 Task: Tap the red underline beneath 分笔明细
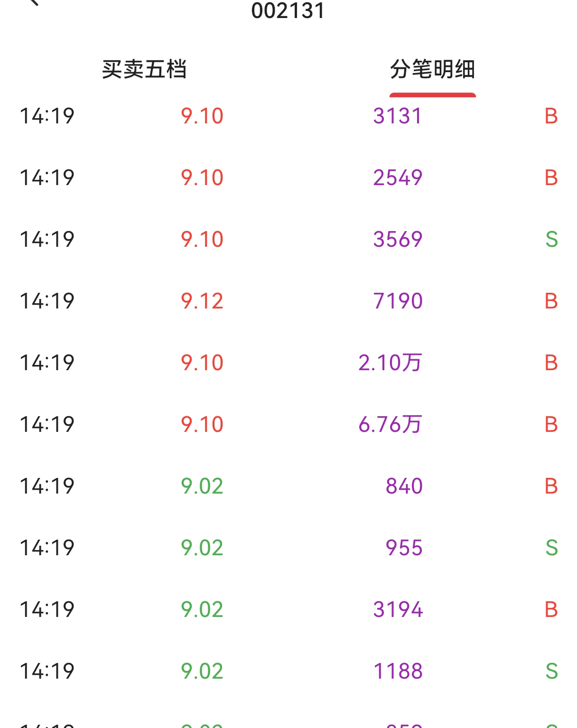pos(432,95)
